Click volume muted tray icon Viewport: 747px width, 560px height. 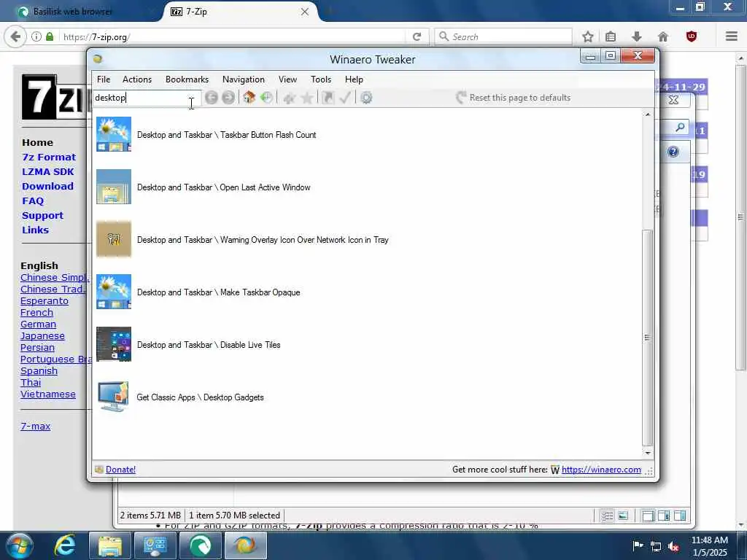673,547
